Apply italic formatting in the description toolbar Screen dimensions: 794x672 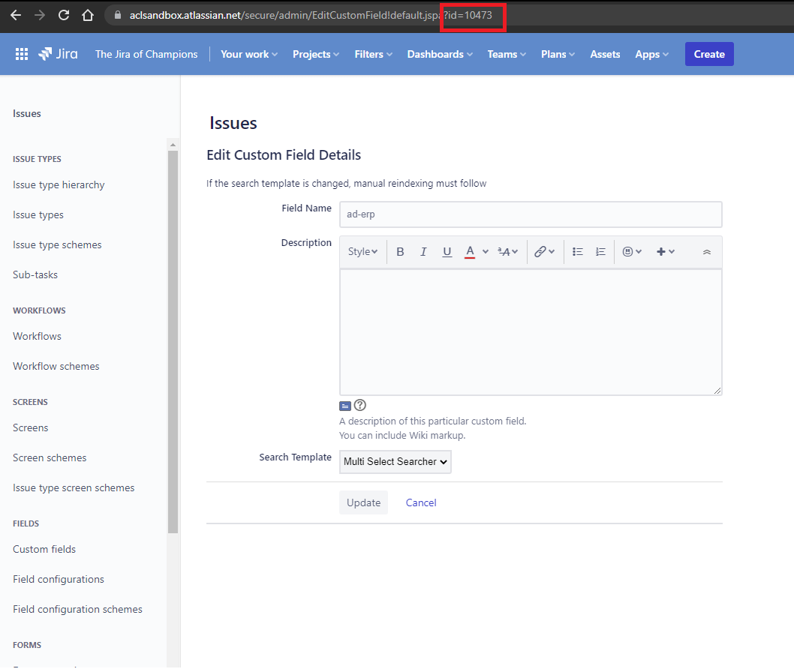click(x=423, y=251)
